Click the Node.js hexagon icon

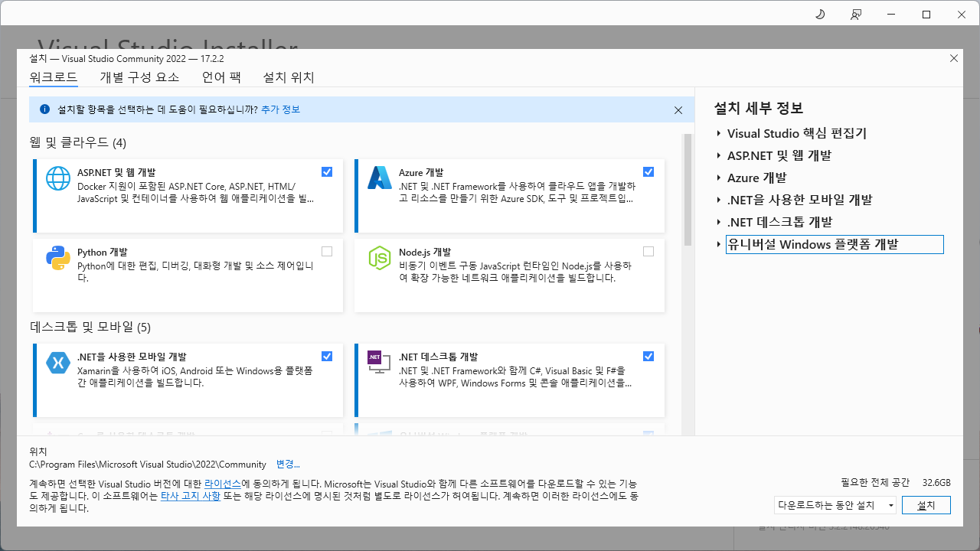[380, 258]
